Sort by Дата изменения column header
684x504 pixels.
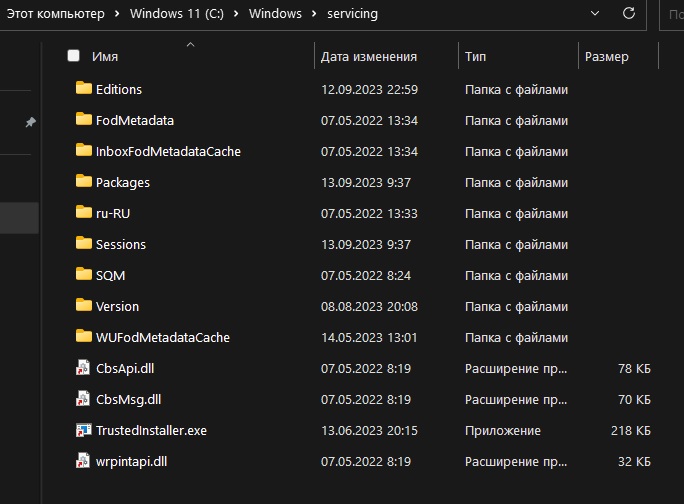pyautogui.click(x=368, y=57)
